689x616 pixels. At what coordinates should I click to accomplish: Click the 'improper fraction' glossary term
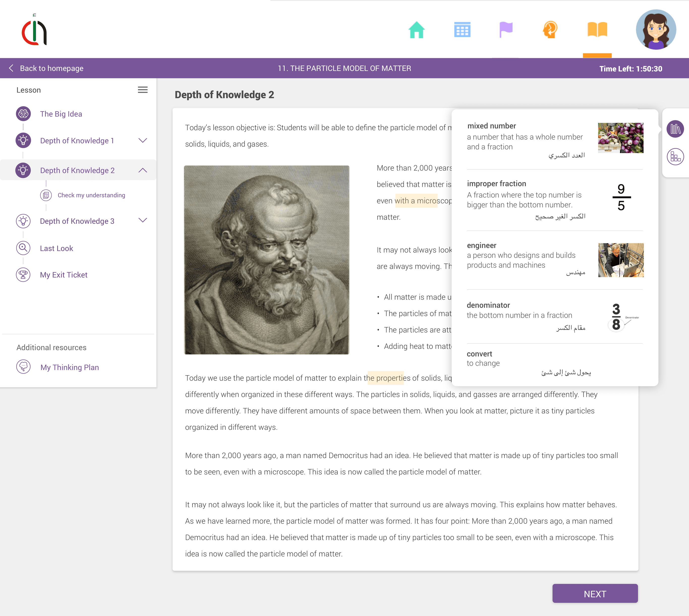pyautogui.click(x=496, y=184)
